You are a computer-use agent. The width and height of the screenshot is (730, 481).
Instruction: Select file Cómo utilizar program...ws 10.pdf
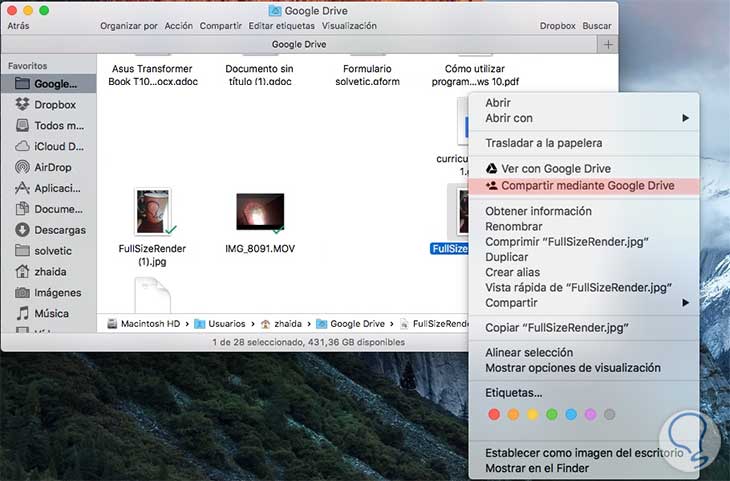pos(475,75)
